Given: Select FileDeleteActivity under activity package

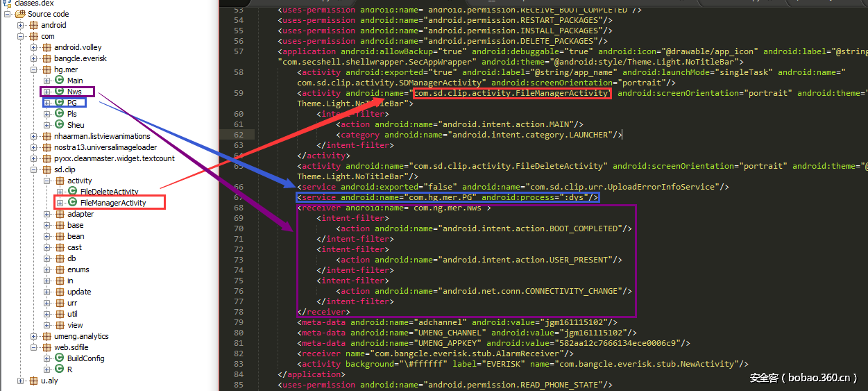Looking at the screenshot, I should (x=109, y=192).
